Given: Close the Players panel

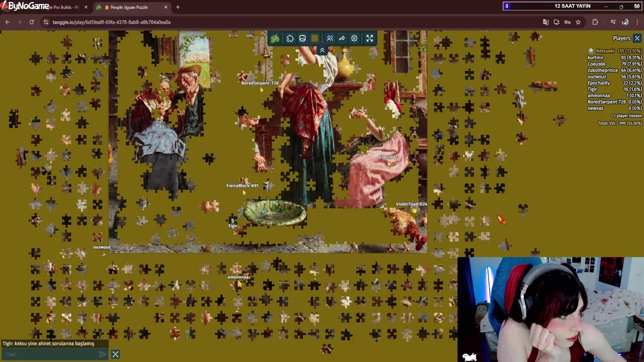Looking at the screenshot, I should (x=637, y=38).
